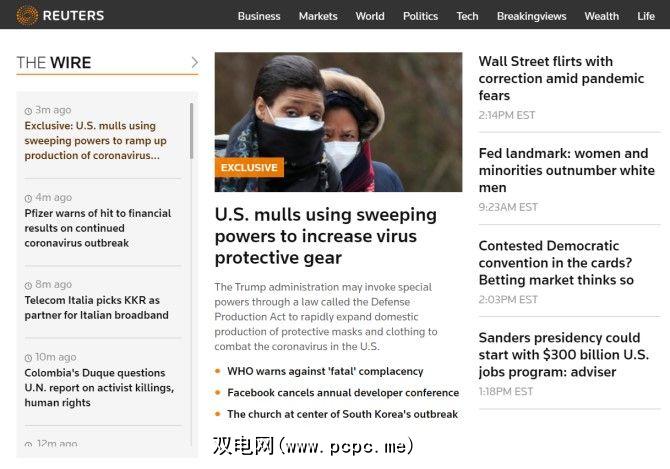Click the 3m ago timestamp text
Screen dimensions: 670x469
point(53,110)
